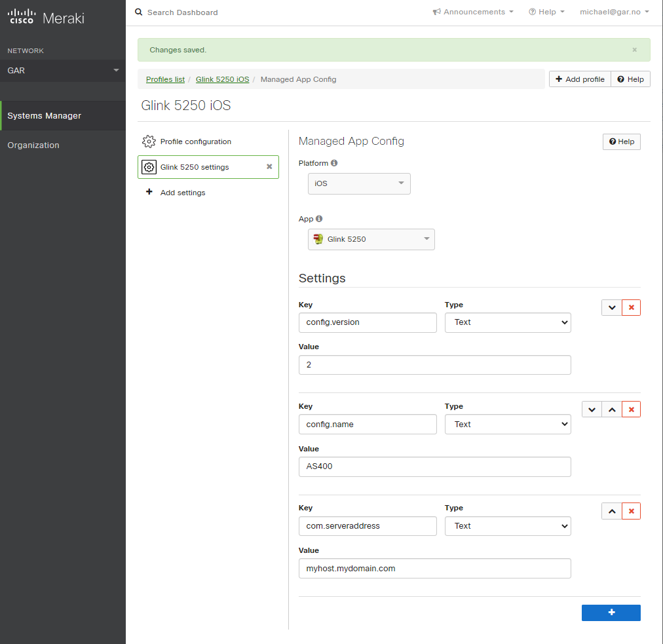Open the Platform iOS dropdown
The width and height of the screenshot is (663, 644).
[x=359, y=183]
